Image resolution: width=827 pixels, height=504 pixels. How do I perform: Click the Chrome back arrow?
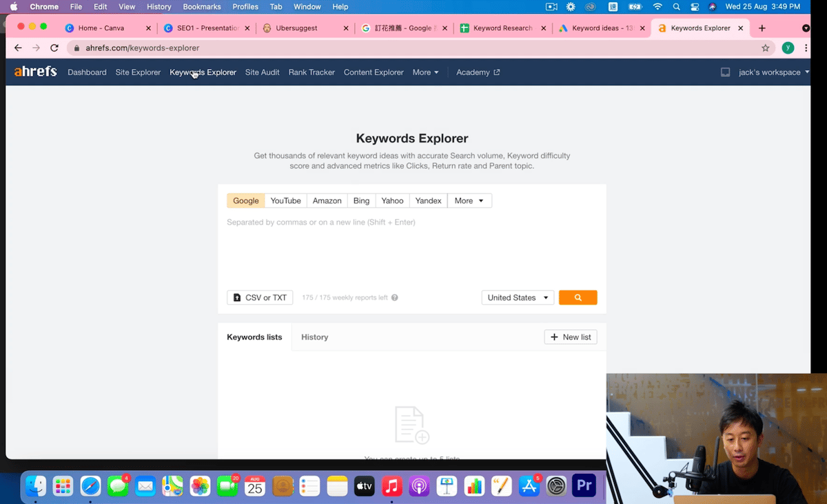(x=18, y=48)
